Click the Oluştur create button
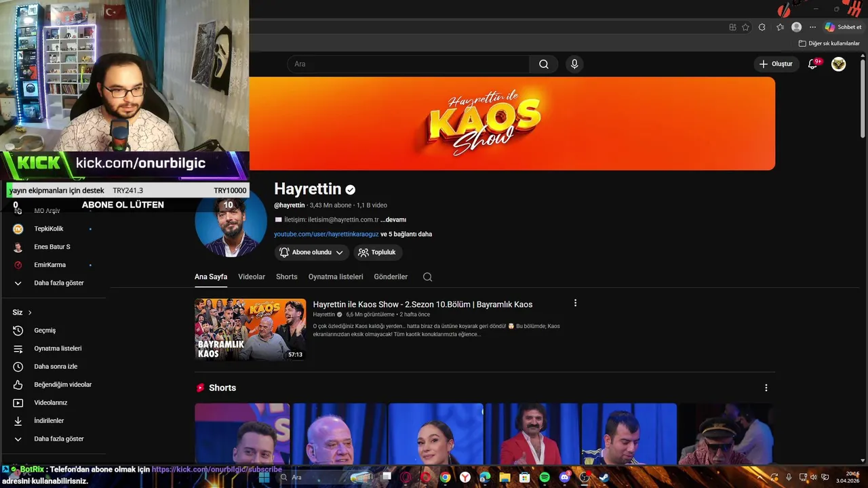 776,64
